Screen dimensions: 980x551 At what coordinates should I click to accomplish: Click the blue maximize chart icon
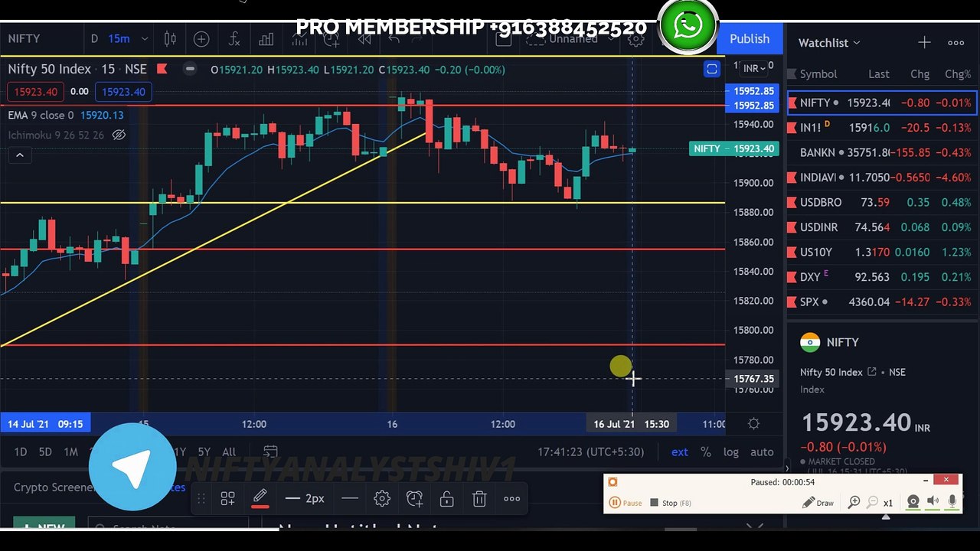(x=712, y=70)
